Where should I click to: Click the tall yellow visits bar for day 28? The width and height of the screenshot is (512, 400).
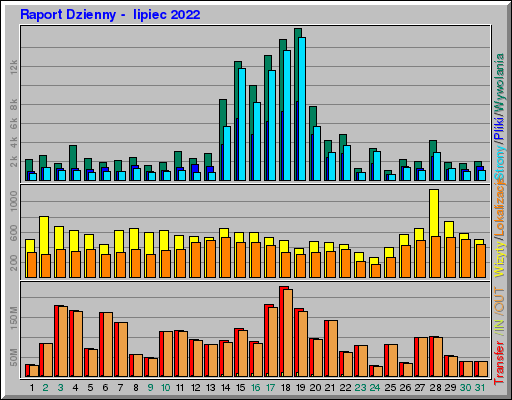(434, 213)
